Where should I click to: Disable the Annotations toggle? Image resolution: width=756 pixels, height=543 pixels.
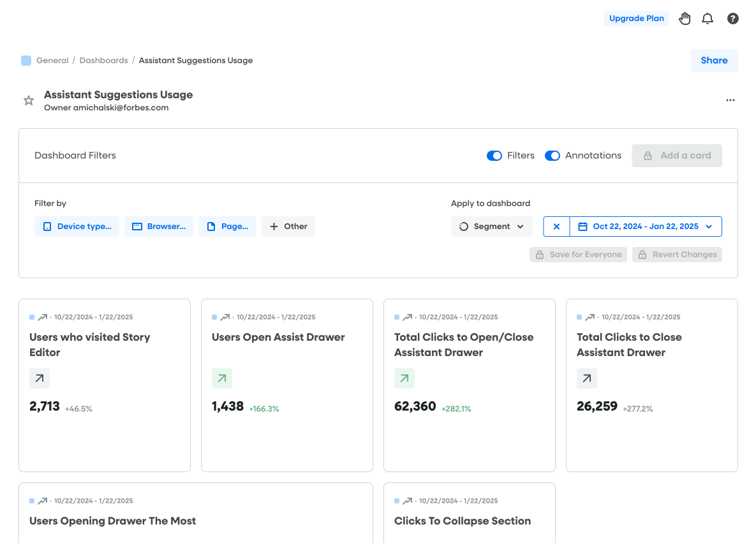[x=552, y=156]
